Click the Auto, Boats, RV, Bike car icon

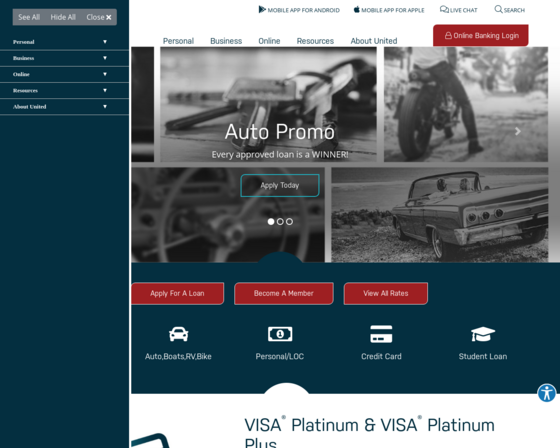tap(178, 334)
